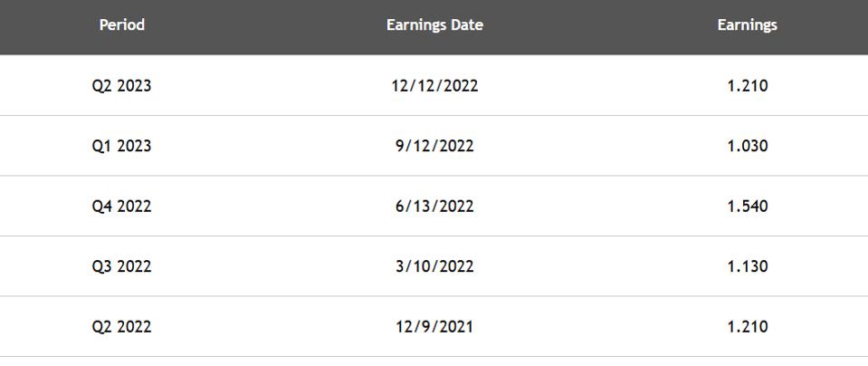Click the 1.030 earnings value
868x366 pixels.
coord(748,146)
